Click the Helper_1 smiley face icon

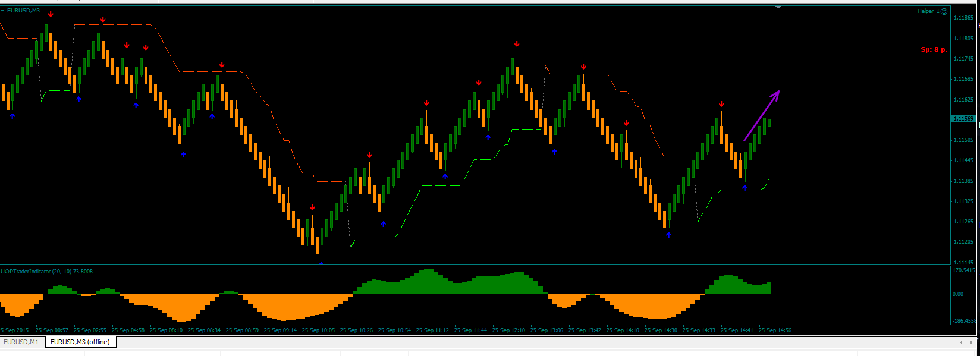pyautogui.click(x=944, y=11)
